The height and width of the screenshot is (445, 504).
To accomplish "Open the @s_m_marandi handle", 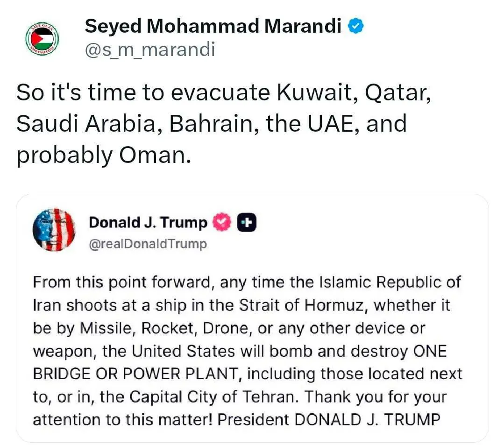I will click(x=150, y=49).
